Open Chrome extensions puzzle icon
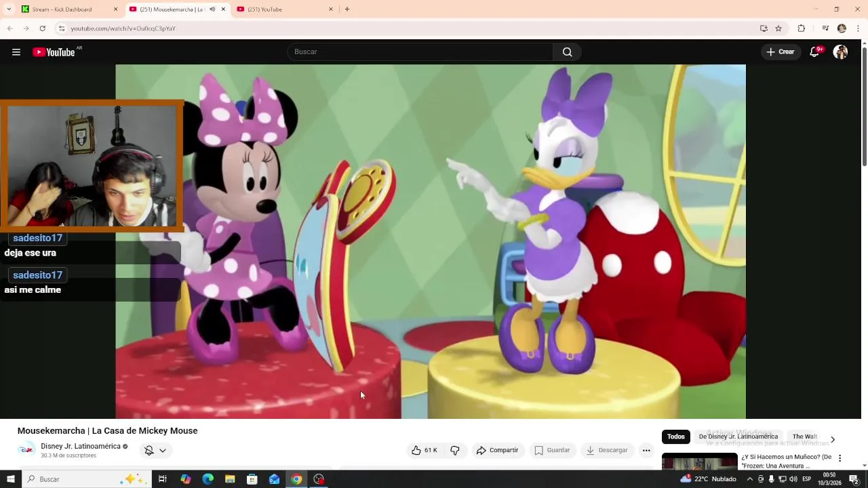 (802, 28)
